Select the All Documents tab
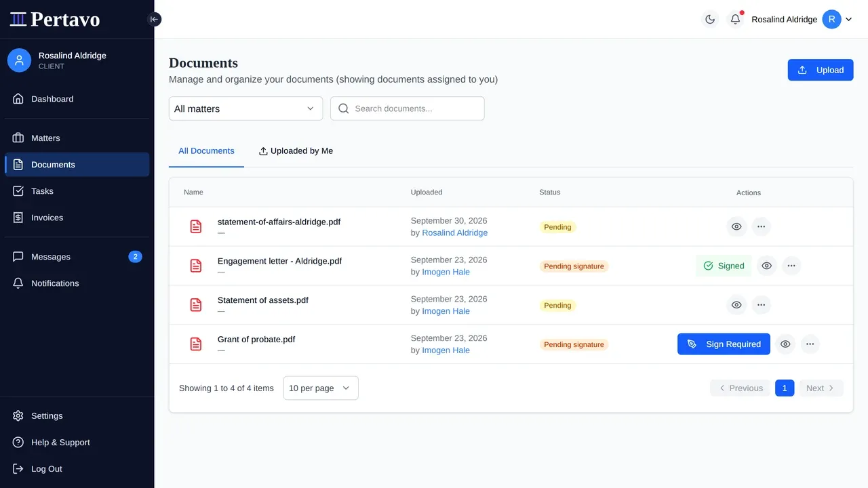This screenshot has height=488, width=868. tap(206, 151)
